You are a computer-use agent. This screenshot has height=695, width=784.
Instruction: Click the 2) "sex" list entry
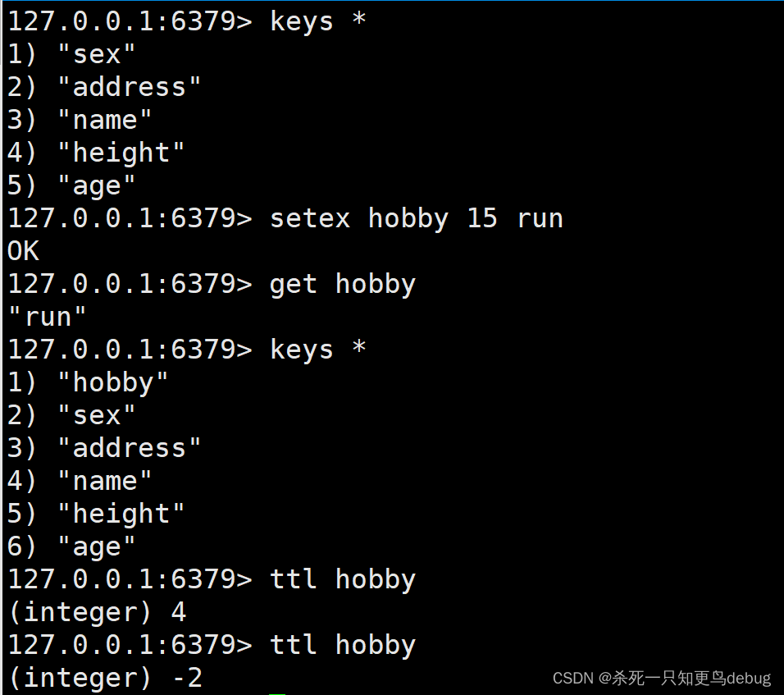coord(71,416)
